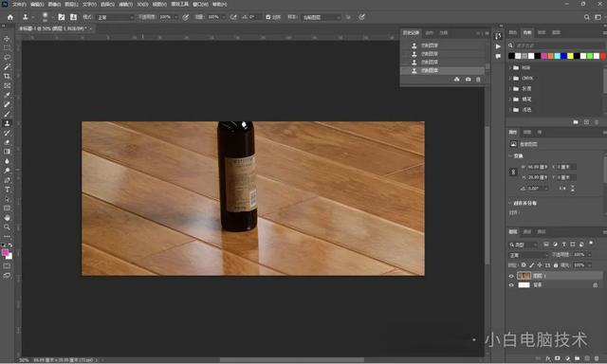Hide the layer 1 eye visibility icon

[x=511, y=276]
